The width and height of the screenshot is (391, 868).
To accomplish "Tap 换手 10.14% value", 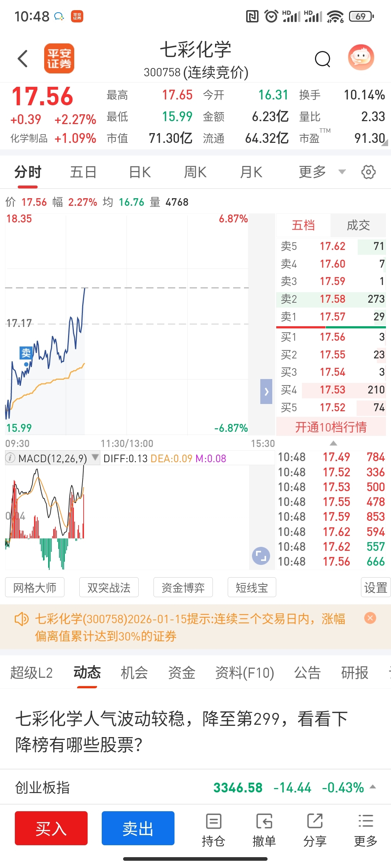I will (x=364, y=95).
